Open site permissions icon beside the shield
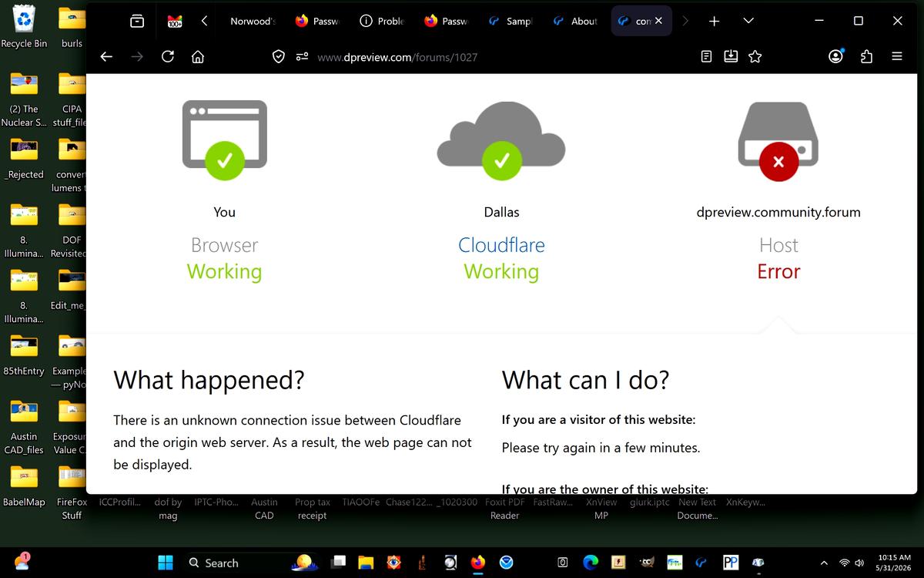 point(303,56)
